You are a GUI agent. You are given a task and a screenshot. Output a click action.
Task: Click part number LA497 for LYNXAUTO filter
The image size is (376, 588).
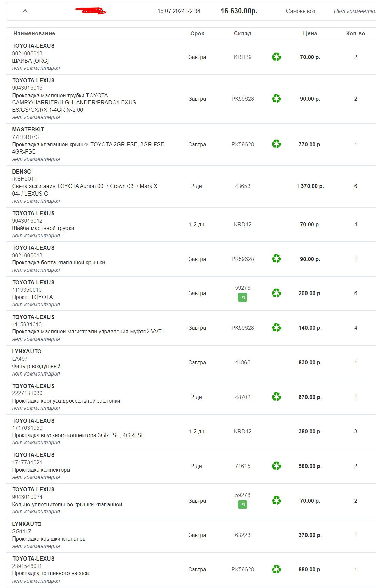[20, 359]
